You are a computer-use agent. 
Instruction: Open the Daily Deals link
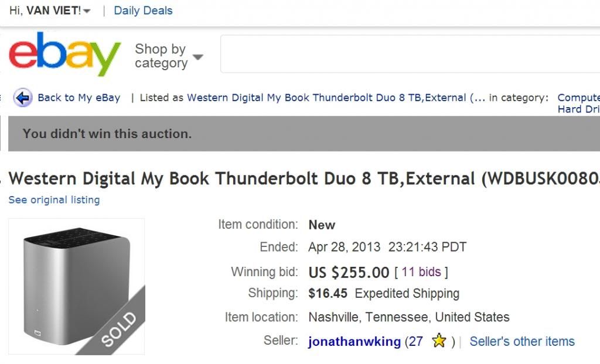[x=143, y=11]
